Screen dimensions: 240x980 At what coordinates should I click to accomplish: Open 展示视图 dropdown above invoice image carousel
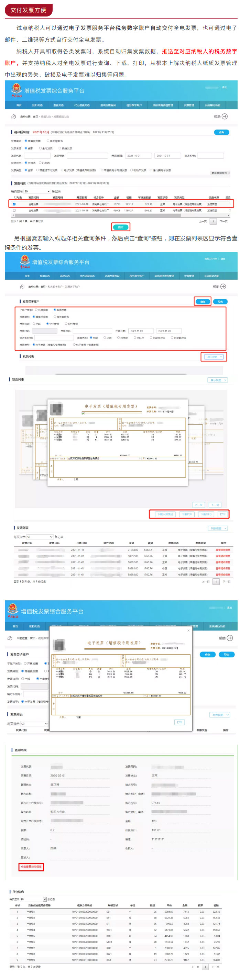tap(218, 380)
